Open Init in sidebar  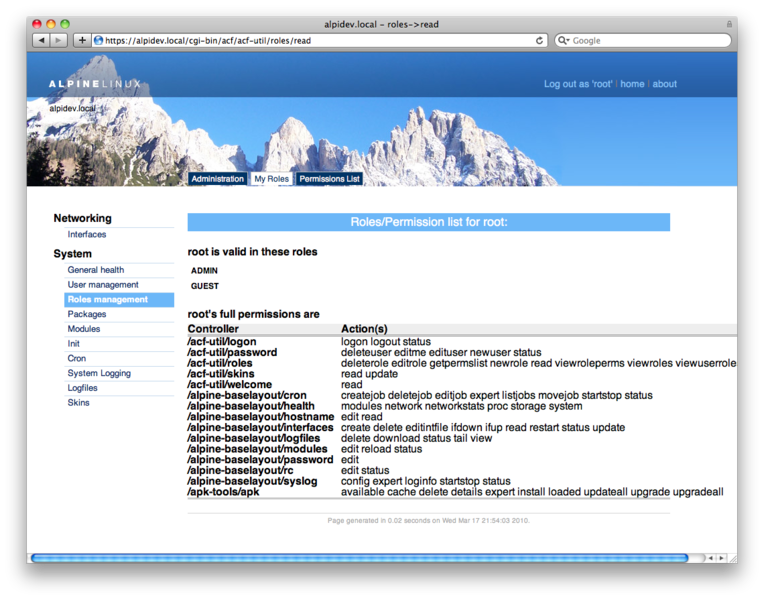click(74, 344)
